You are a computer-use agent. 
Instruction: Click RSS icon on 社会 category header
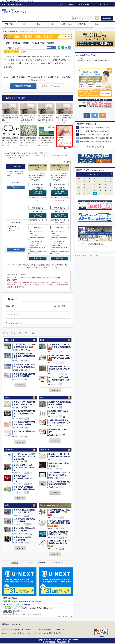(69, 397)
